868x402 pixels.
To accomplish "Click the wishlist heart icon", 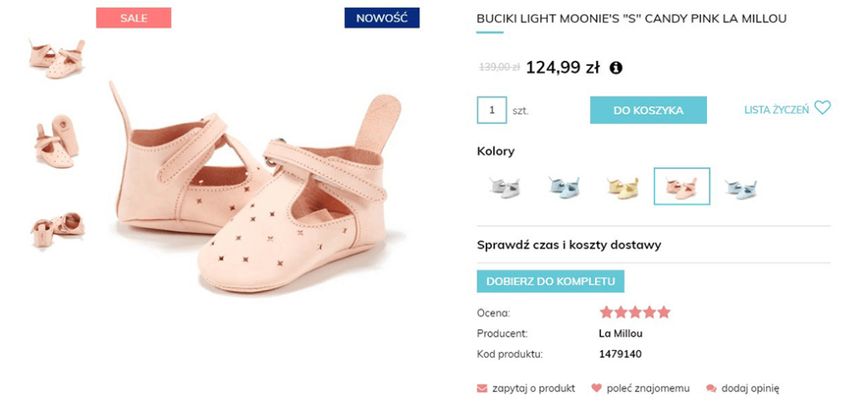I will pyautogui.click(x=822, y=109).
